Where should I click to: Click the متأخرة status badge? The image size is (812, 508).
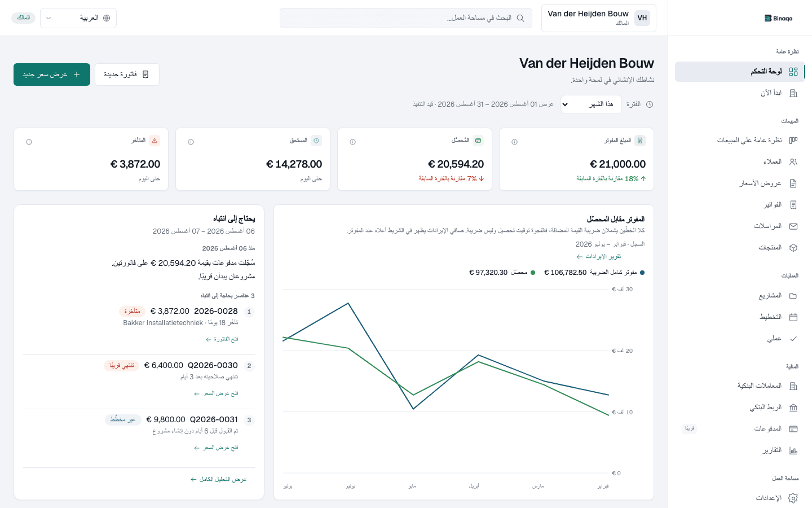(x=132, y=312)
